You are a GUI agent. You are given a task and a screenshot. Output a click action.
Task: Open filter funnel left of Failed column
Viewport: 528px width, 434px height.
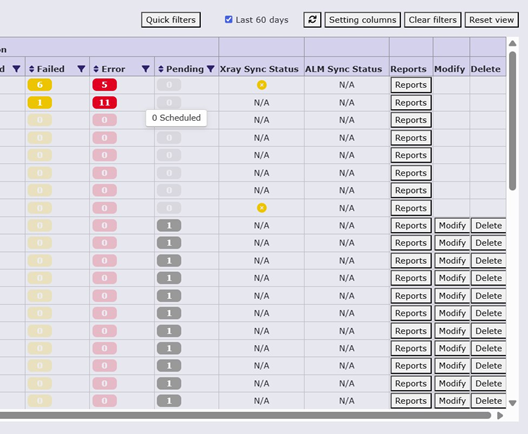point(16,69)
